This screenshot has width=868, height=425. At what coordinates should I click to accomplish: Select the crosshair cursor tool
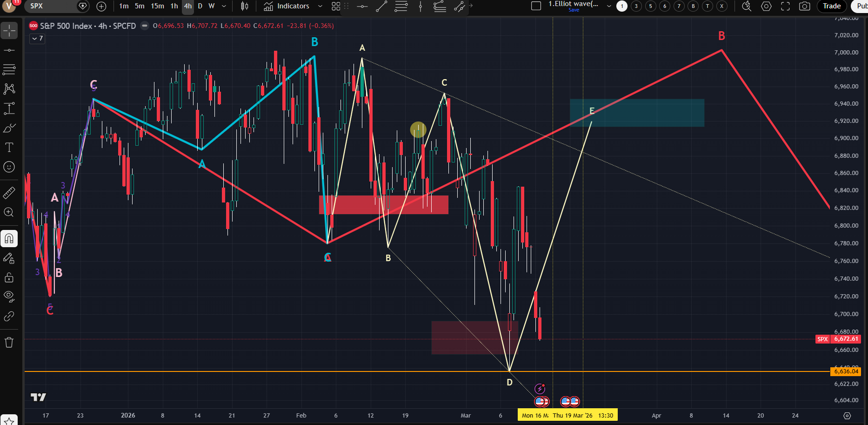[9, 31]
